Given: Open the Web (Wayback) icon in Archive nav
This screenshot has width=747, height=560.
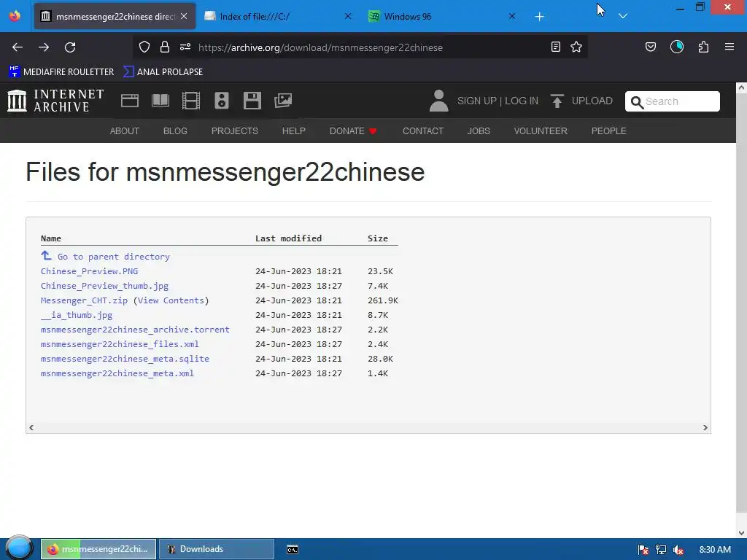Looking at the screenshot, I should point(130,101).
